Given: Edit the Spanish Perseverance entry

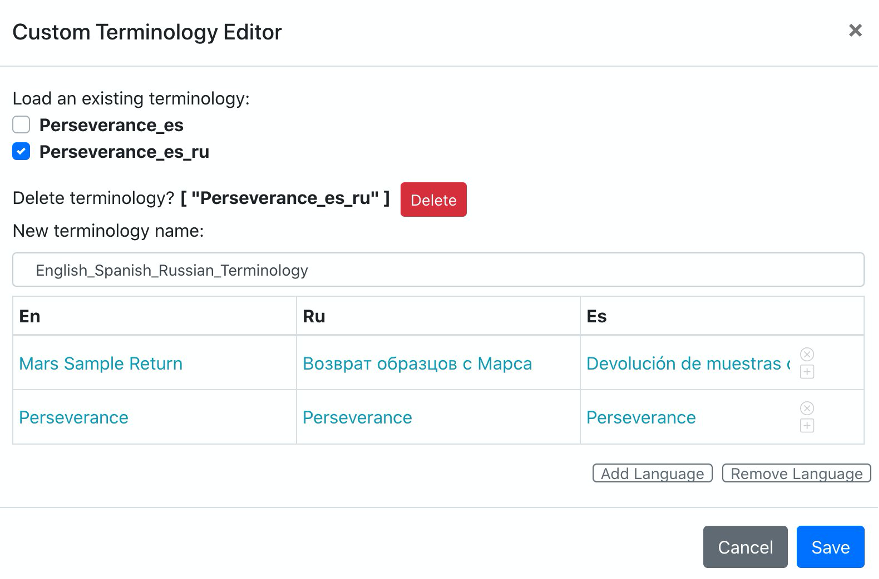Looking at the screenshot, I should [x=641, y=417].
